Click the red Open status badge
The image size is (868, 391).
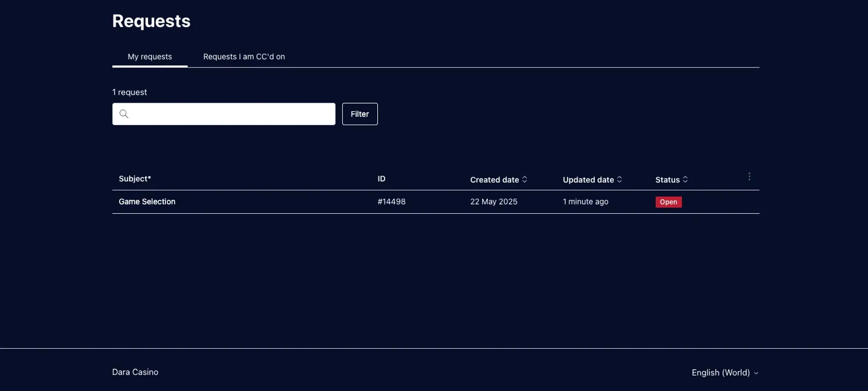point(669,202)
